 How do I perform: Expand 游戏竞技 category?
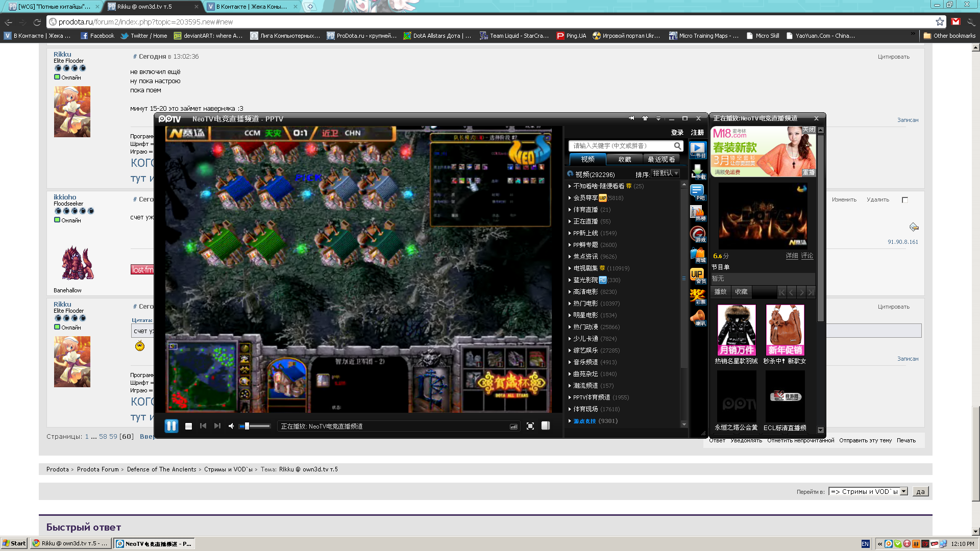(x=593, y=421)
